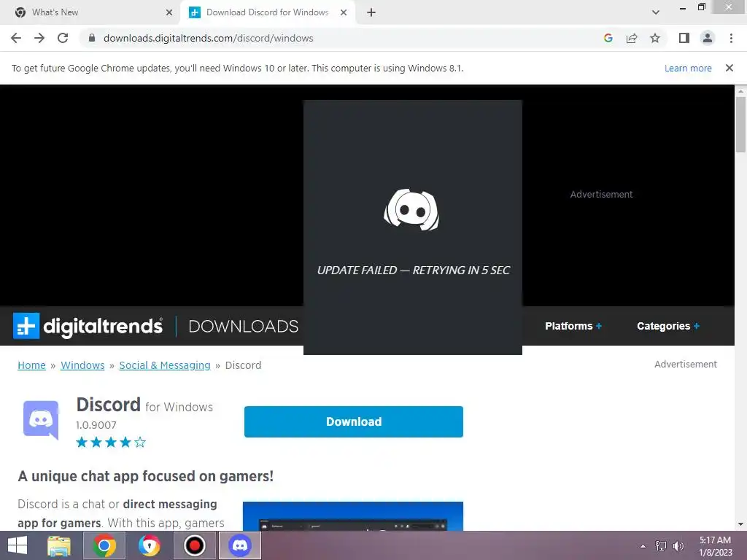Open Google search side icon
Viewport: 747px width, 560px height.
[x=608, y=38]
